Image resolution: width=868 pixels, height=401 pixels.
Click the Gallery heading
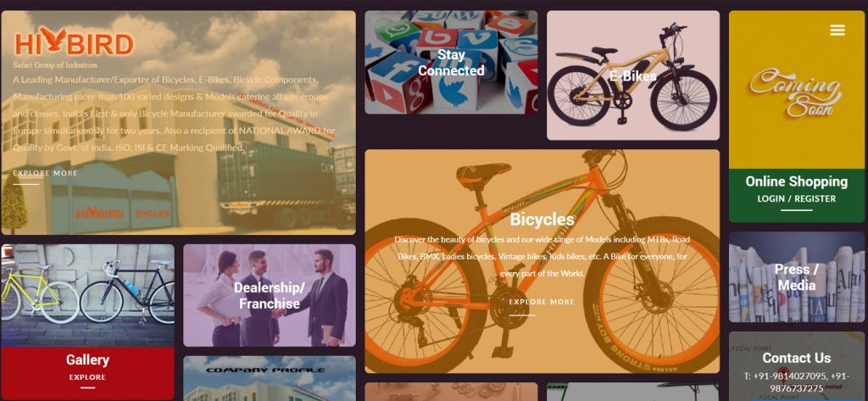click(87, 360)
